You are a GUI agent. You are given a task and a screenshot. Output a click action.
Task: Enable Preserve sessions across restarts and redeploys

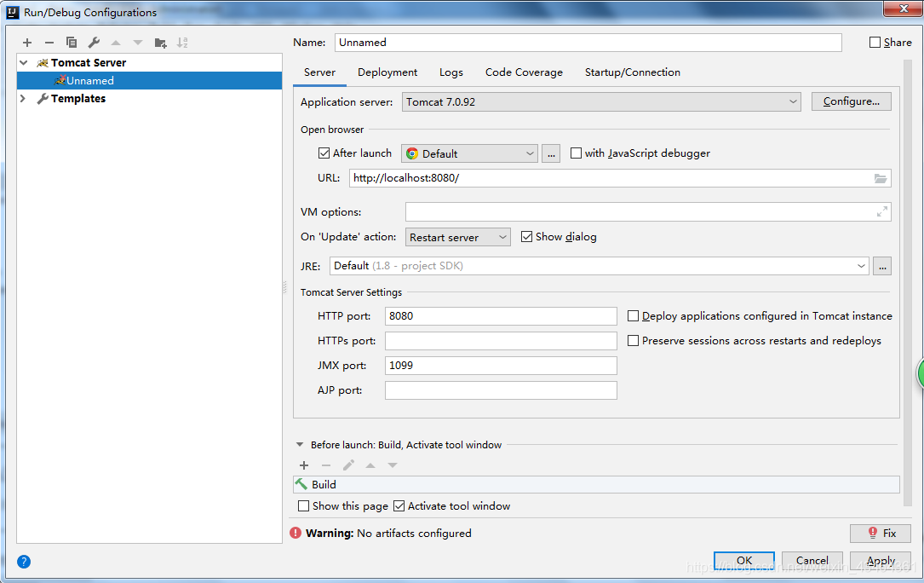[x=633, y=341]
